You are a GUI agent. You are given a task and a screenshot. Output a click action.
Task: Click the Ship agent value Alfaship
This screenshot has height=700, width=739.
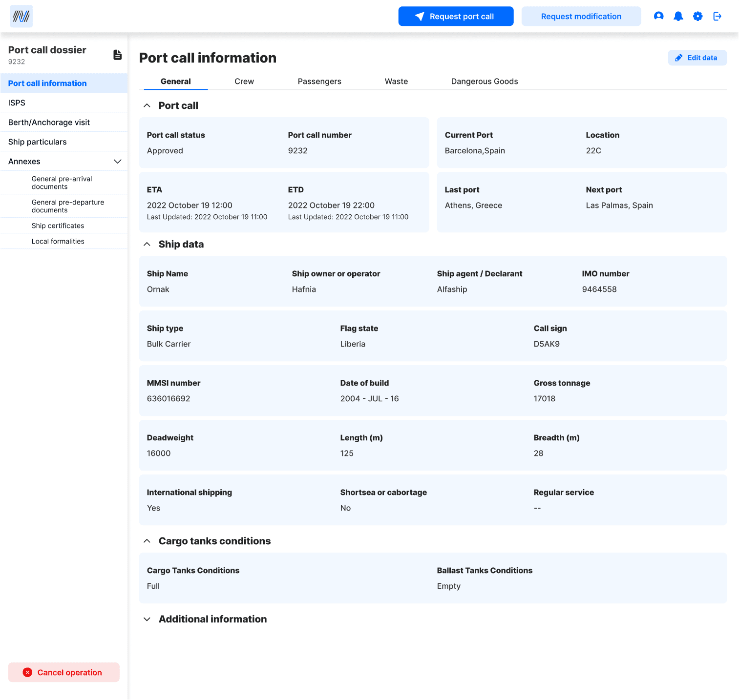(x=452, y=289)
